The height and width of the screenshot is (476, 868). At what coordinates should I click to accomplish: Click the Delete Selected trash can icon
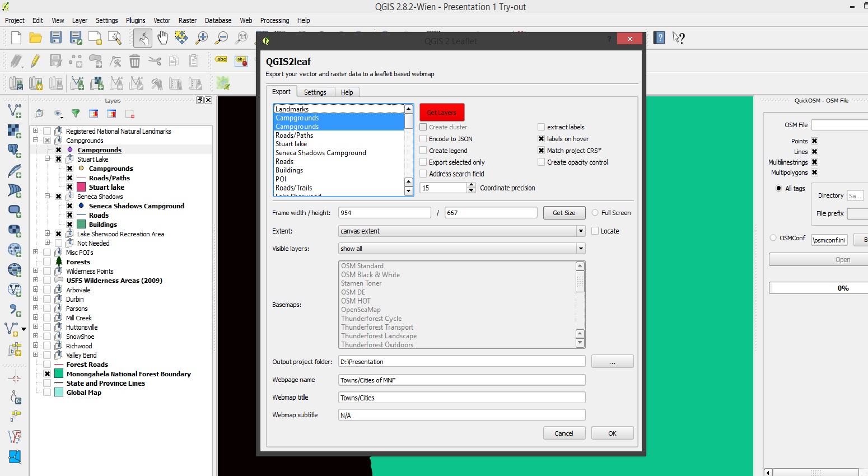coord(134,60)
